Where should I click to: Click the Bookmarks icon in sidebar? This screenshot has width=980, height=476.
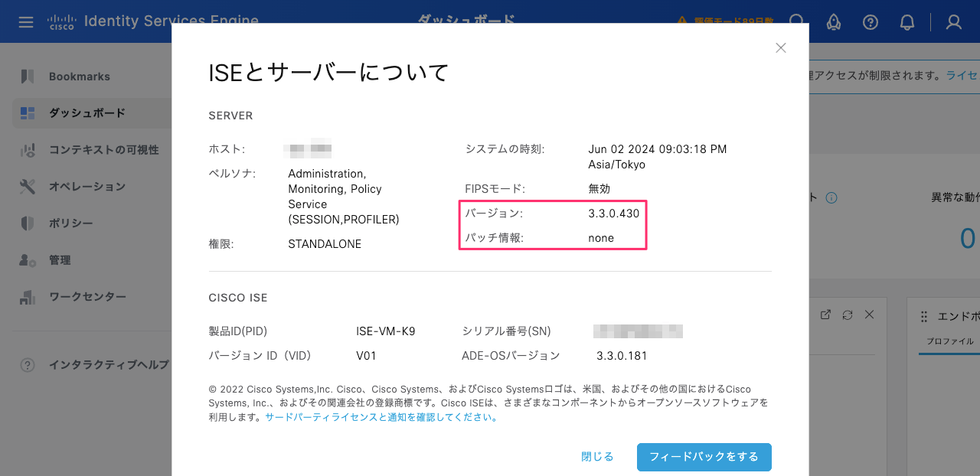[28, 77]
